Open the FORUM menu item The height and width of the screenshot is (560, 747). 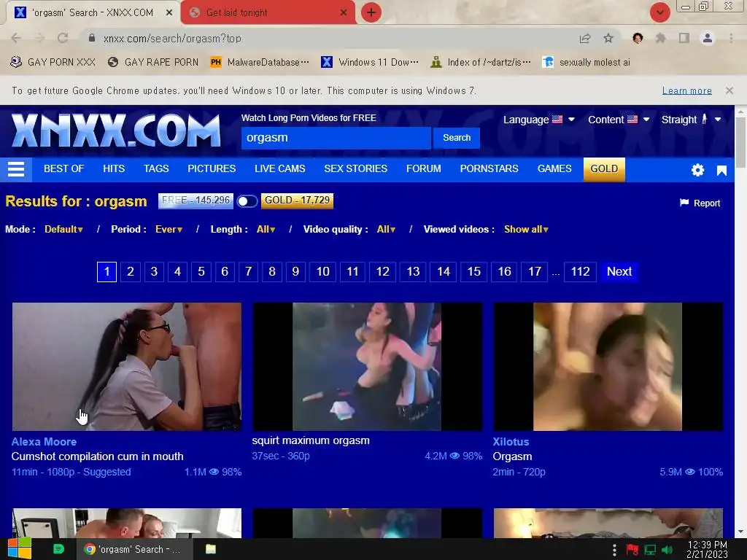[424, 168]
